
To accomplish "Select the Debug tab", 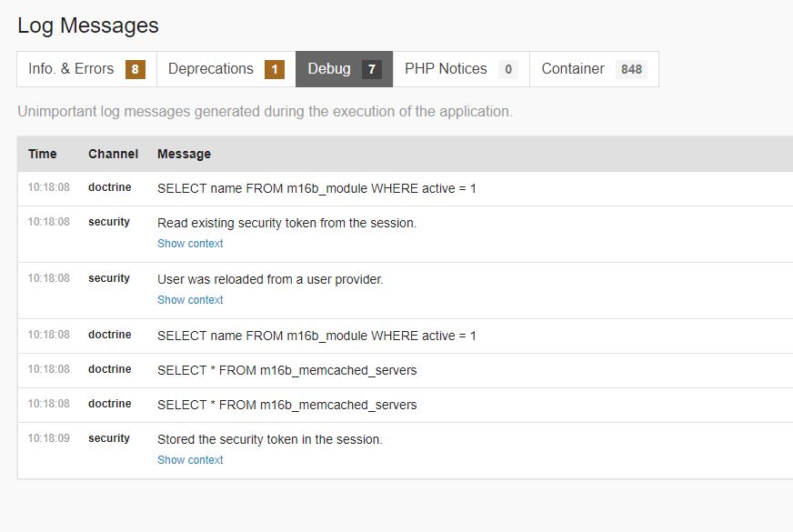I will (329, 69).
